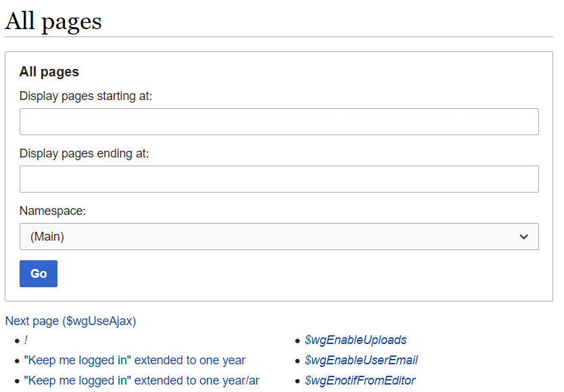Click the "Display pages starting at:" label

tap(86, 96)
